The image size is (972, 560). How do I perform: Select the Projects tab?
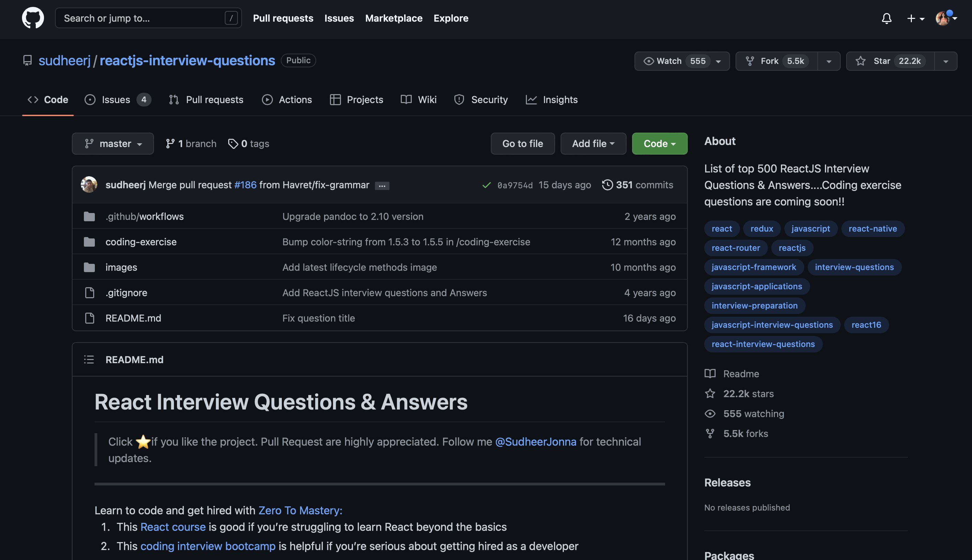356,100
